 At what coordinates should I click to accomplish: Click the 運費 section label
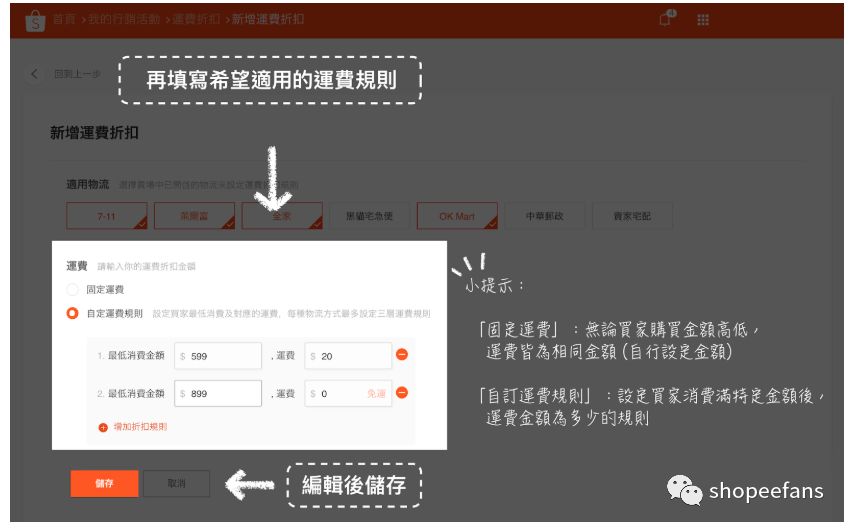click(77, 266)
